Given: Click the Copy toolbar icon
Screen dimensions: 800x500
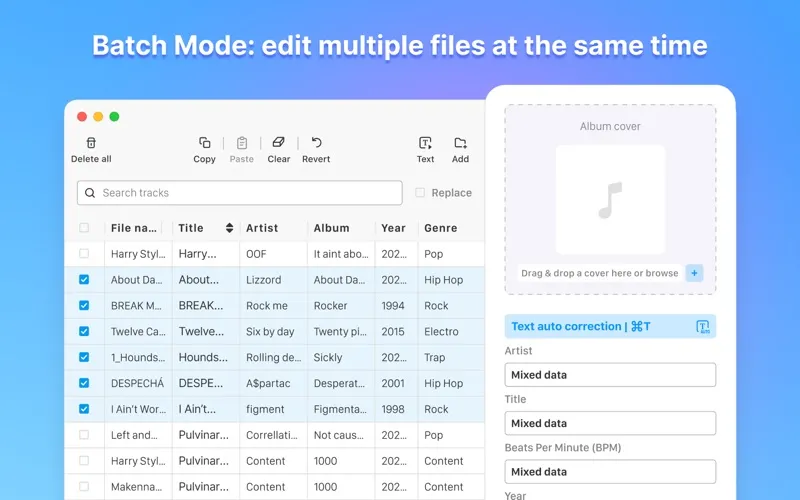Looking at the screenshot, I should click(x=205, y=142).
